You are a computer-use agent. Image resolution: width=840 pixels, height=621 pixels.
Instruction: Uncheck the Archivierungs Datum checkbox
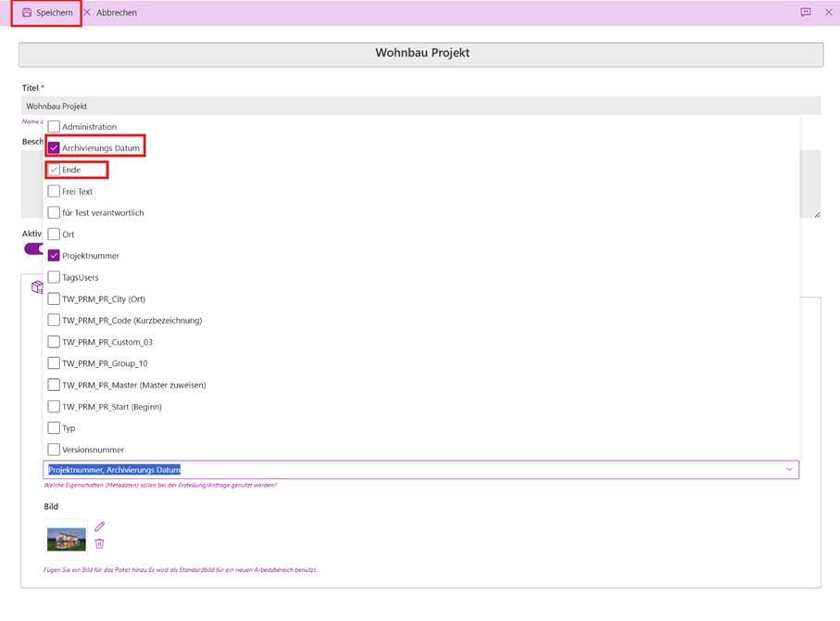(x=55, y=148)
